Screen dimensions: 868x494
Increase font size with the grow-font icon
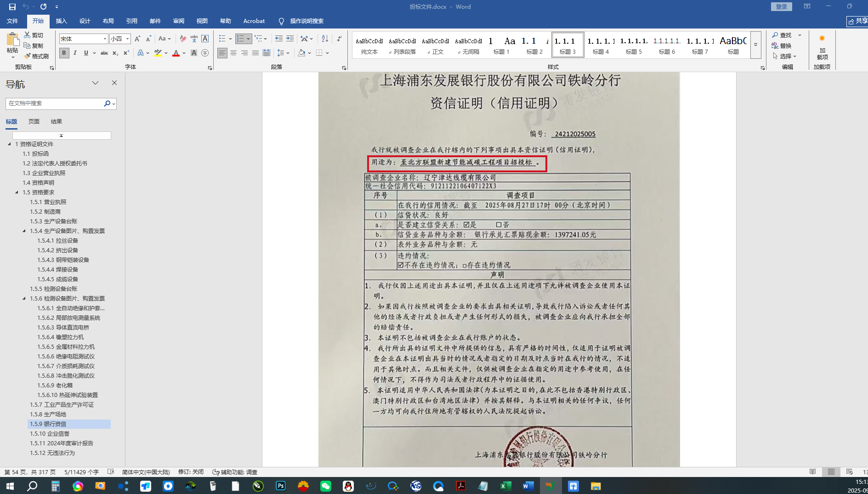137,39
